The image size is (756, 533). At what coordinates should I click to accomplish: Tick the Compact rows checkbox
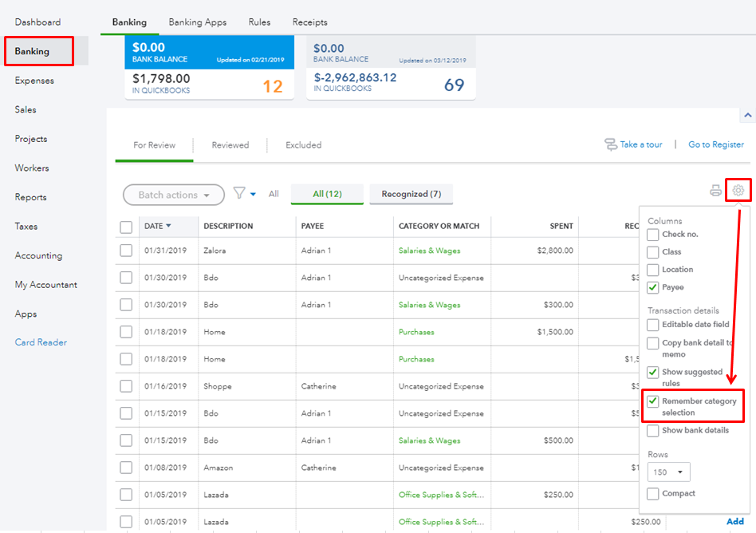pos(653,494)
